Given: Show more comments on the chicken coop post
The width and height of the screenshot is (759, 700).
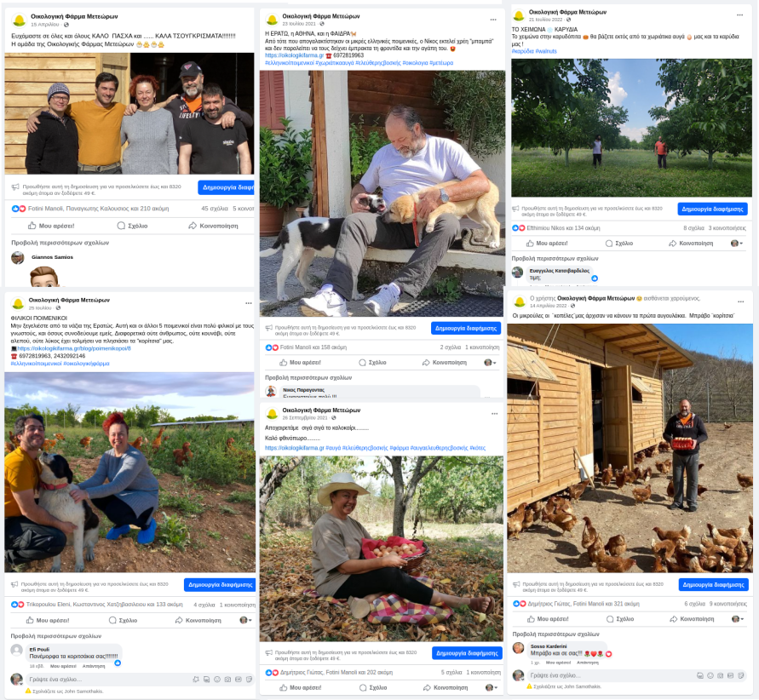Looking at the screenshot, I should (x=555, y=634).
